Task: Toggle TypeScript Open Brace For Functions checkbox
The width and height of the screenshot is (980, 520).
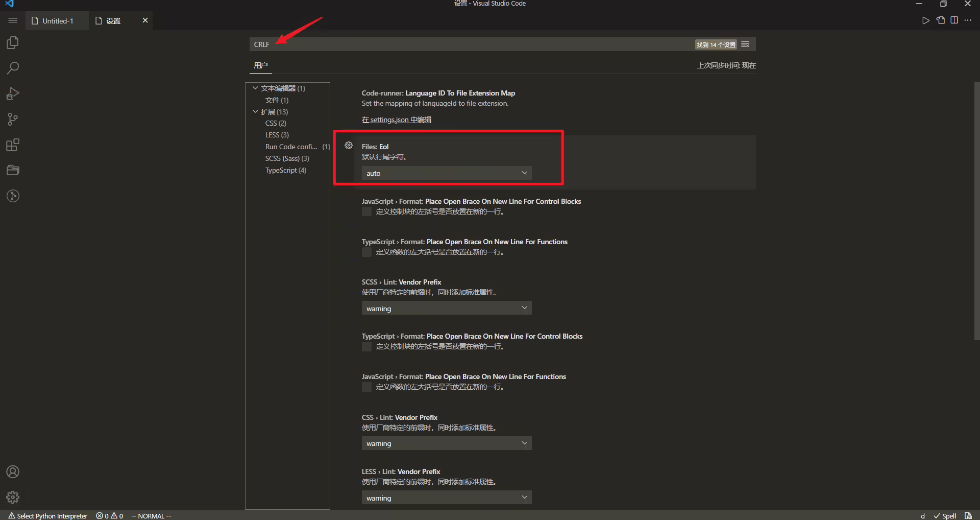Action: click(x=366, y=252)
